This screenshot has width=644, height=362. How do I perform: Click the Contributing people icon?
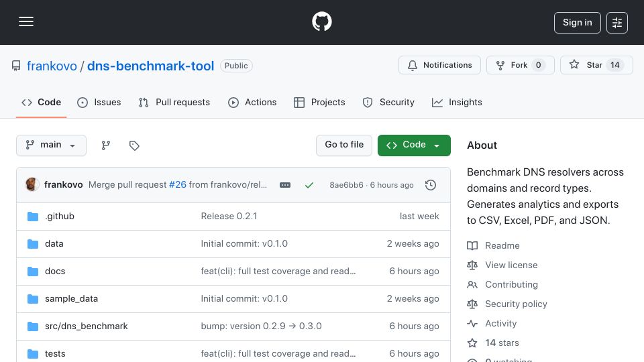pos(472,284)
